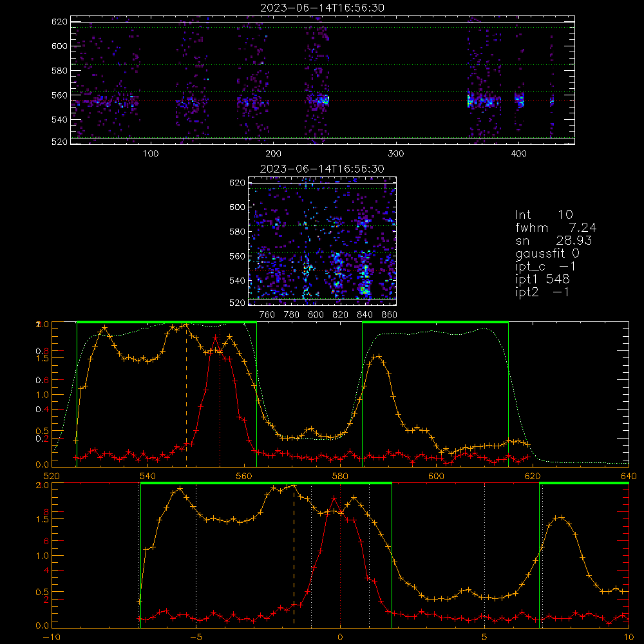644x644 pixels.
Task: Select the 'sn 28.93' readout text
Action: [554, 240]
